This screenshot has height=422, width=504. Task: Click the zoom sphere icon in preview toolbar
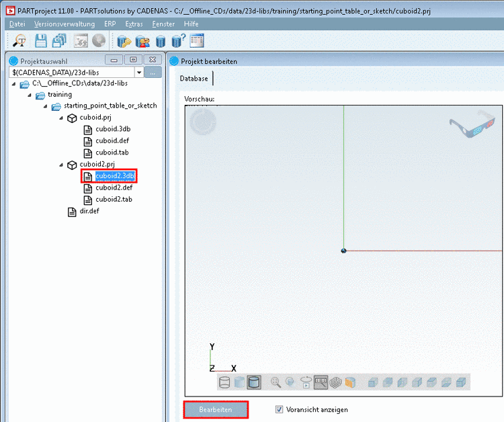point(290,382)
